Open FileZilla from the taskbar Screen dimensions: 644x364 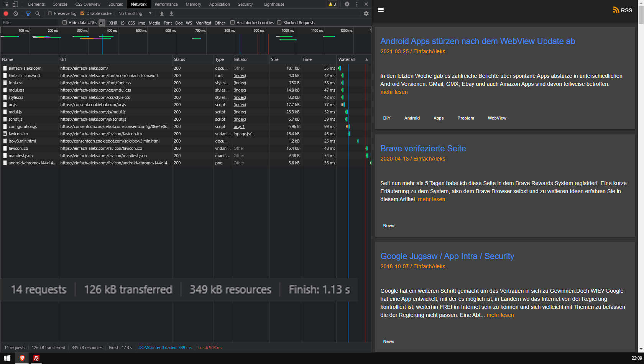36,358
